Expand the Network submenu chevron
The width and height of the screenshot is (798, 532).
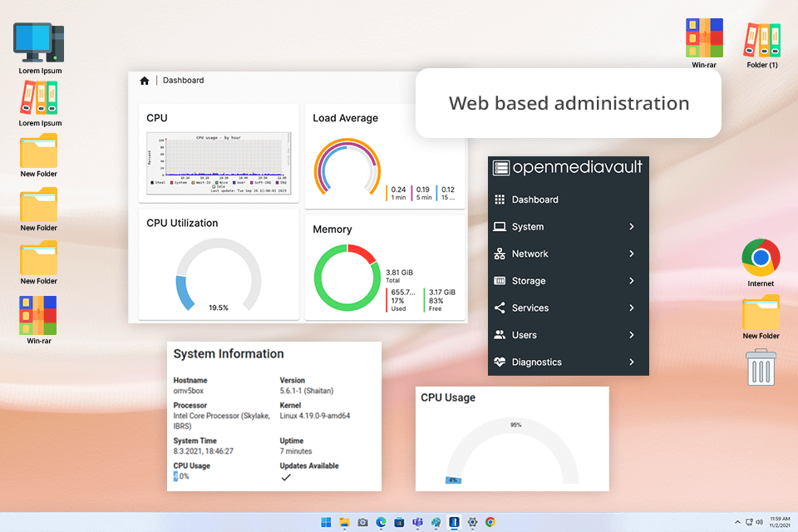(632, 254)
